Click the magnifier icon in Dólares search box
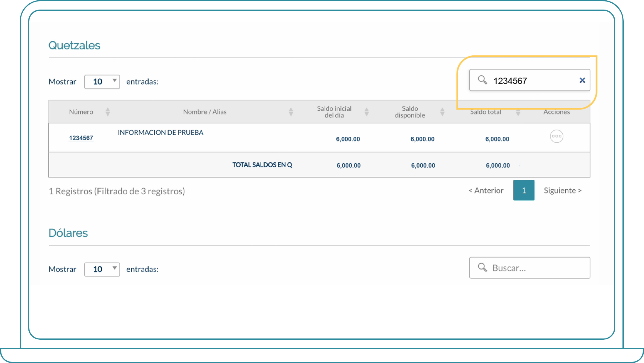644x363 pixels. click(482, 267)
